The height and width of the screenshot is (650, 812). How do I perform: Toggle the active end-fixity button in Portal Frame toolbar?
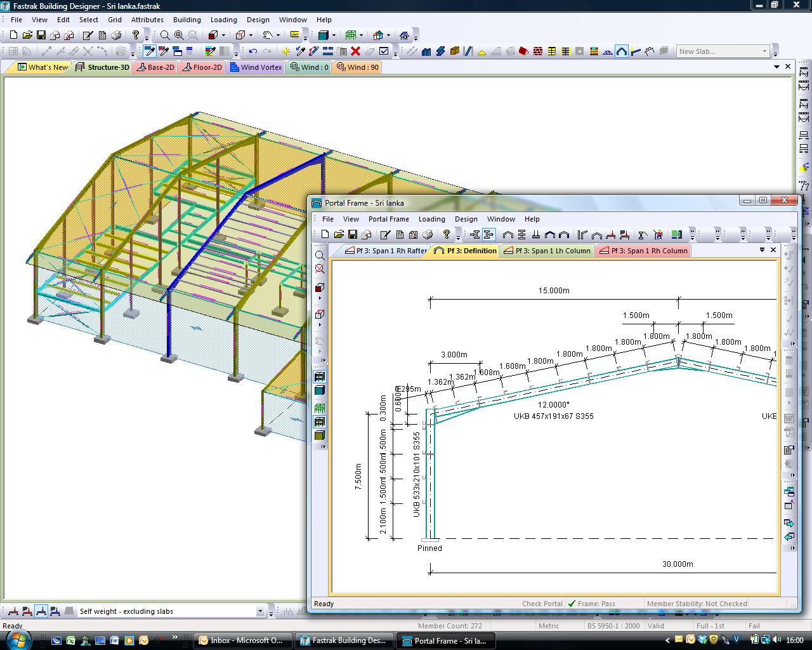489,235
